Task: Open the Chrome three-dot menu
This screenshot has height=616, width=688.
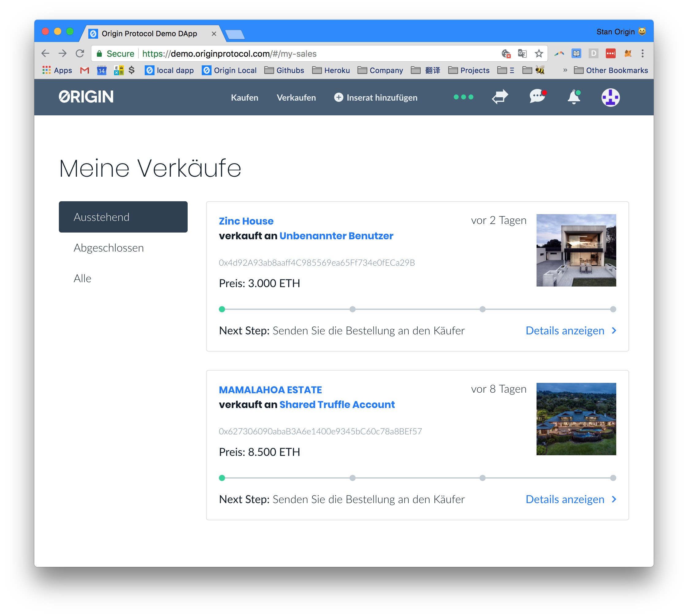Action: click(x=643, y=53)
